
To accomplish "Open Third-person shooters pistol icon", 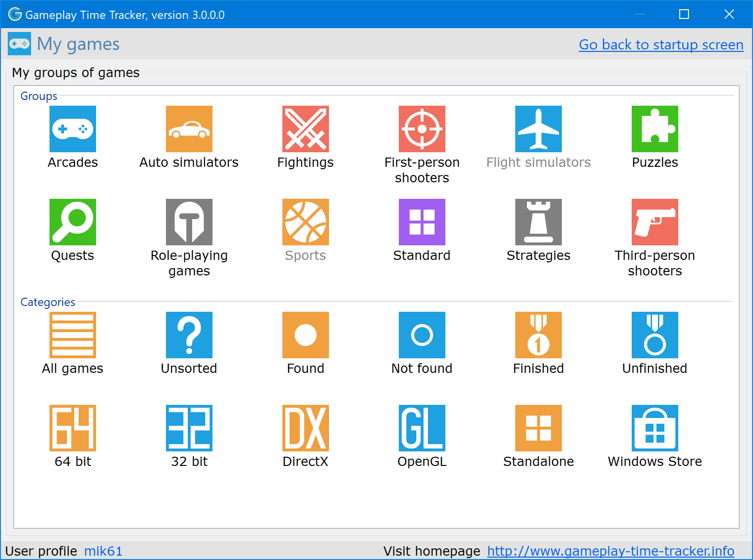I will point(655,222).
